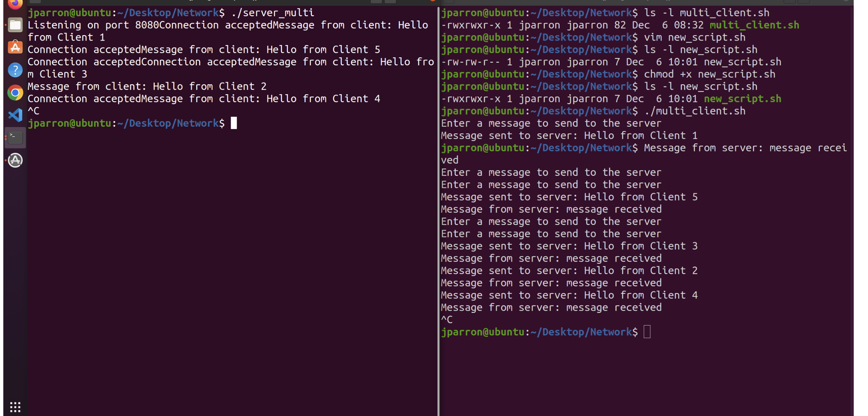This screenshot has height=416, width=868.
Task: Select the active Terminal in the dock
Action: click(x=15, y=137)
